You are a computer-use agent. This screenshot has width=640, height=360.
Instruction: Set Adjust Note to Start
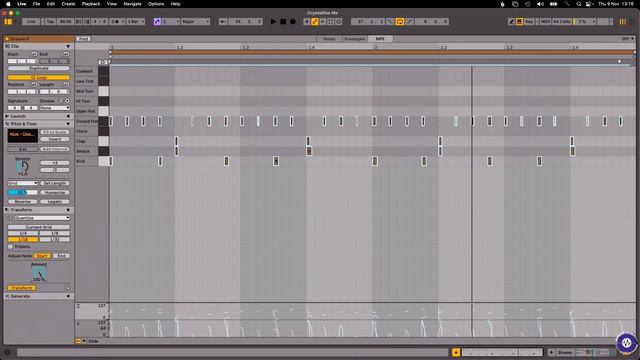(x=42, y=256)
